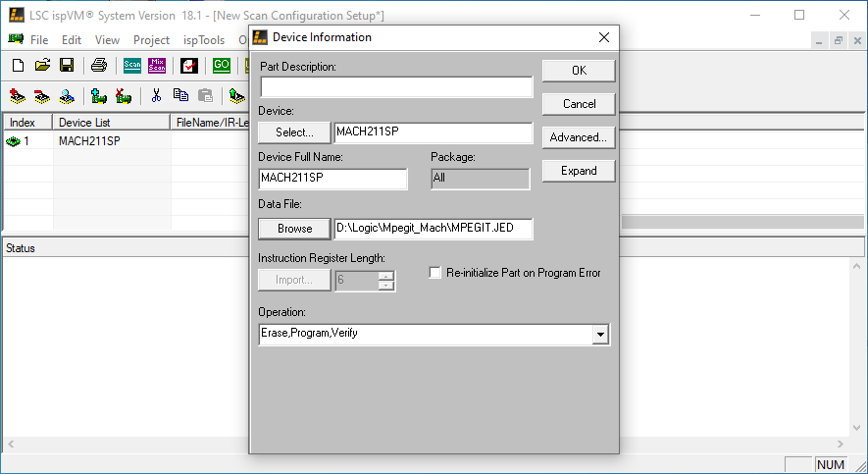Image resolution: width=868 pixels, height=474 pixels.
Task: Open the Operation dropdown list
Action: [599, 335]
